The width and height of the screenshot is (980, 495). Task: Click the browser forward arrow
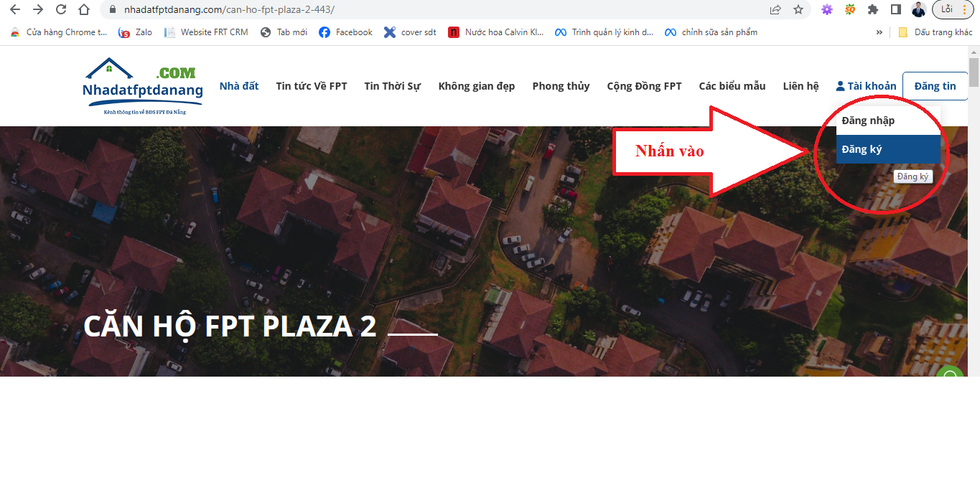tap(38, 10)
